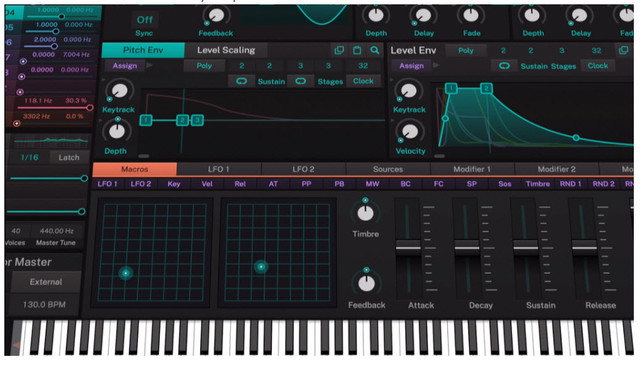Click the Level Env Keytrack knob
Viewport: 640px width, 375px height.
click(x=409, y=91)
